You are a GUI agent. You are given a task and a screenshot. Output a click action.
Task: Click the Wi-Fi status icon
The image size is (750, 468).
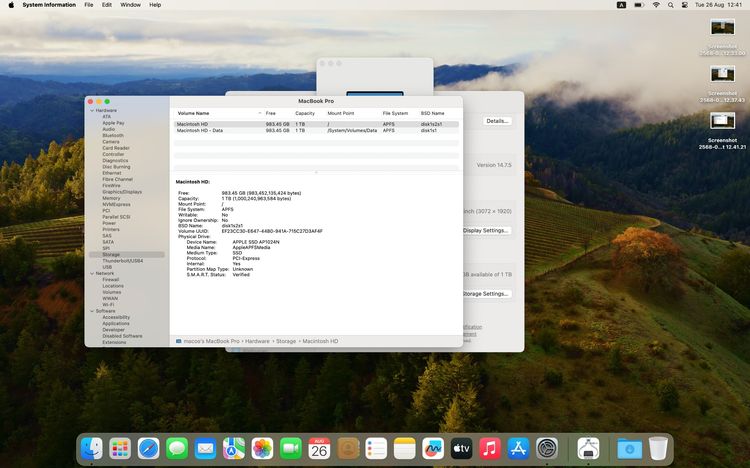click(x=656, y=5)
